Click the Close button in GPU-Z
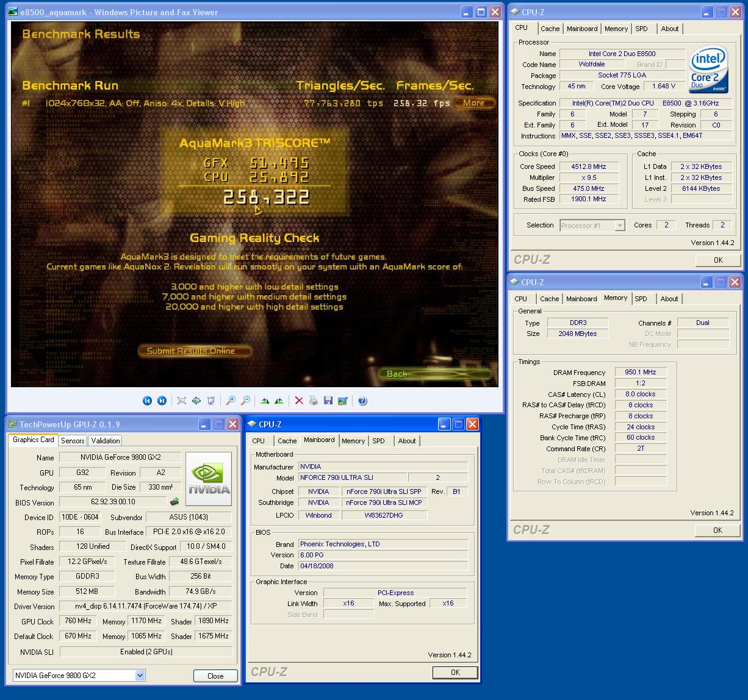 pyautogui.click(x=215, y=676)
